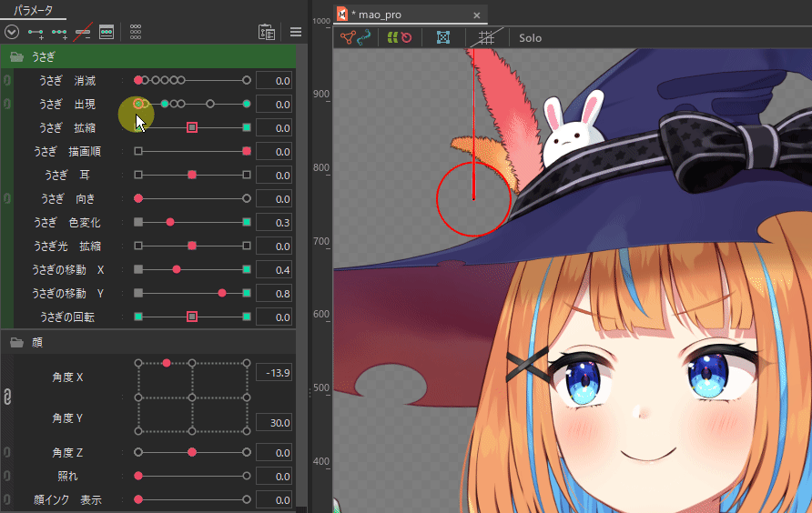
Task: Toggle the crossed-out grid icon
Action: tap(486, 37)
